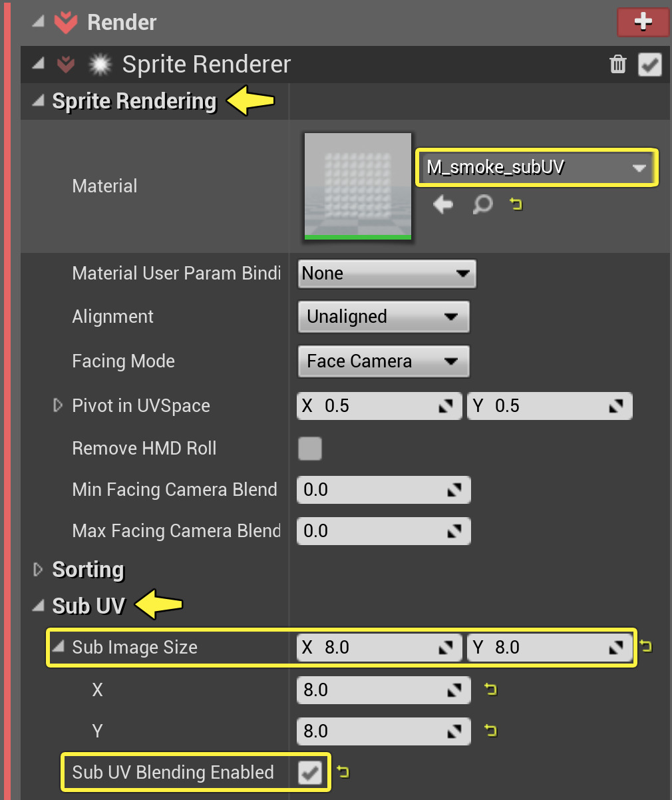
Task: Open the Material User Param Binding dropdown
Action: pyautogui.click(x=387, y=274)
